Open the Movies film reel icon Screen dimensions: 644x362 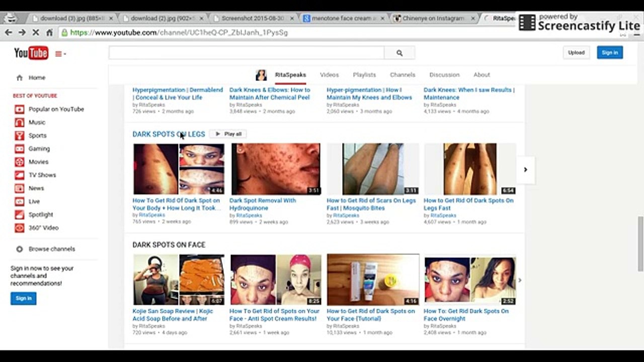19,162
